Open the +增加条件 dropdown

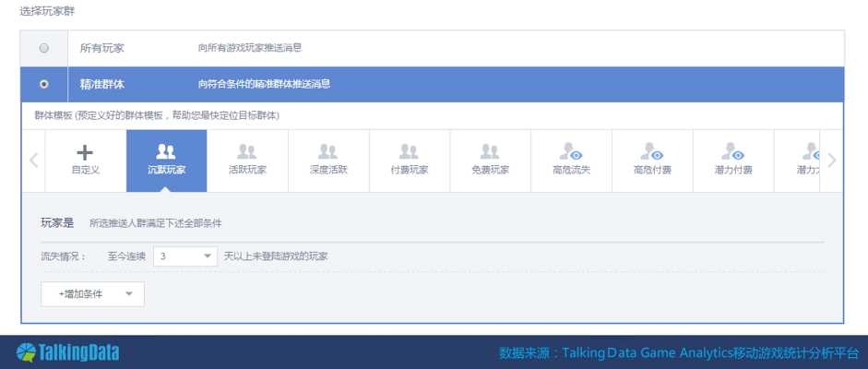pyautogui.click(x=92, y=294)
